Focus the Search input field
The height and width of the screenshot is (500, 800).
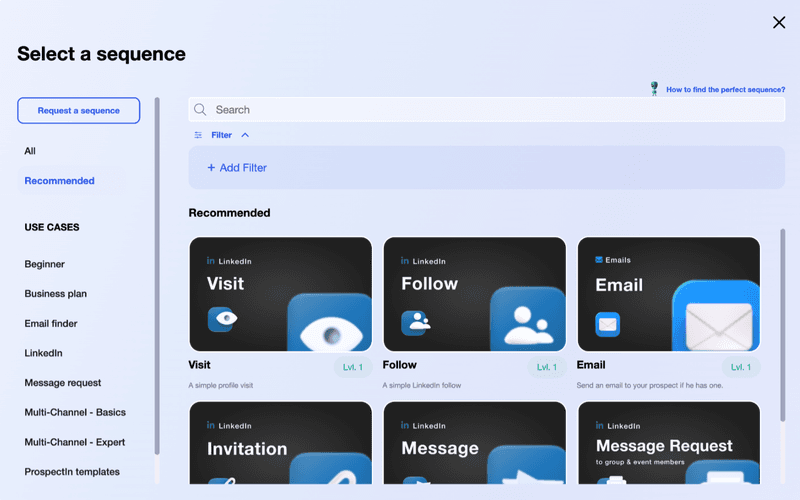click(x=486, y=110)
